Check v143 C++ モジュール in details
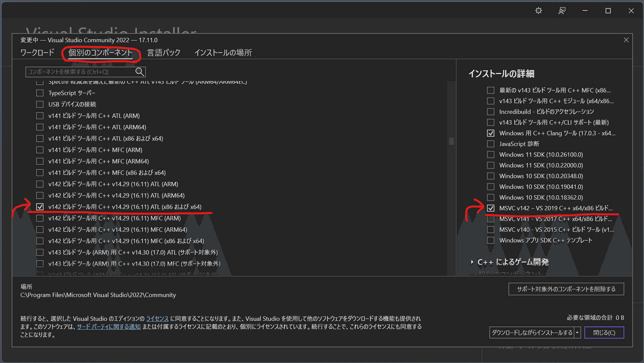 [491, 101]
